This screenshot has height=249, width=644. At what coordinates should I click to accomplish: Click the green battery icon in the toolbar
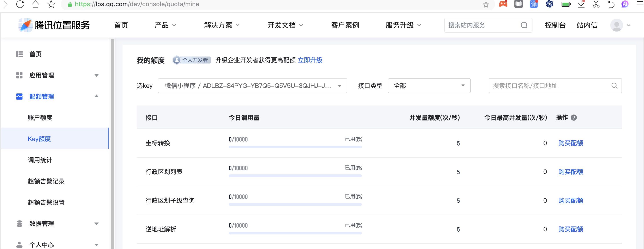point(566,4)
